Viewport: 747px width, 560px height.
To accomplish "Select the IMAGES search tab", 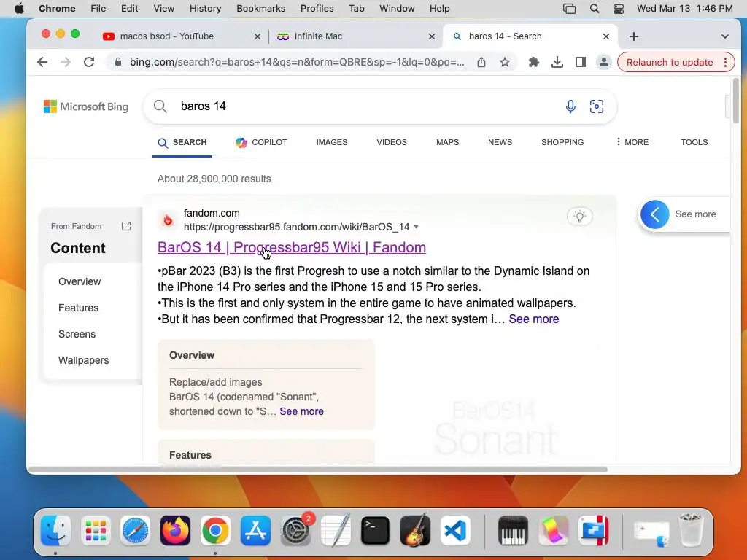I will pos(332,142).
